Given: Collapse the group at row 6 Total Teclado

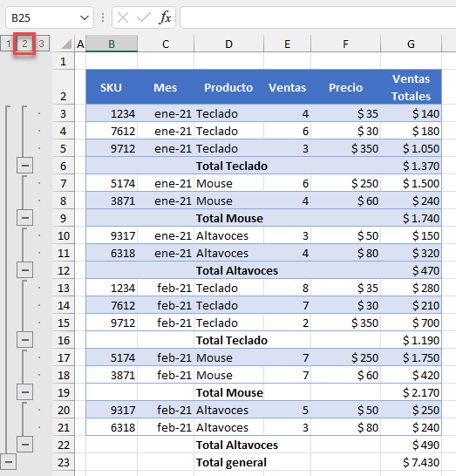Looking at the screenshot, I should 25,166.
